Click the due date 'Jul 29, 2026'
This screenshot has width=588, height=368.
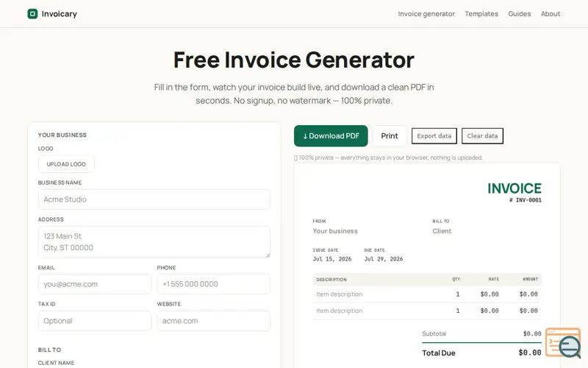pyautogui.click(x=383, y=259)
